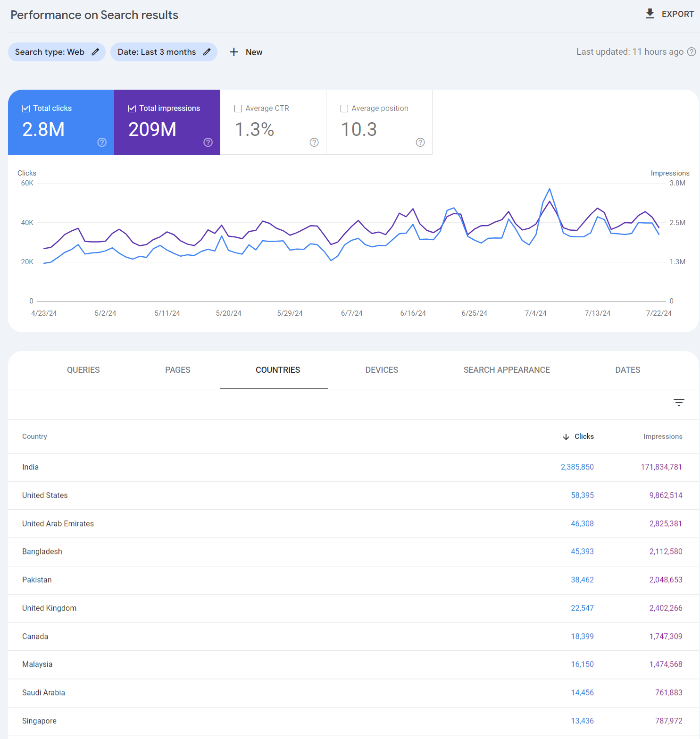Viewport: 700px width, 739px height.
Task: Open the table filter rows icon
Action: tap(679, 403)
